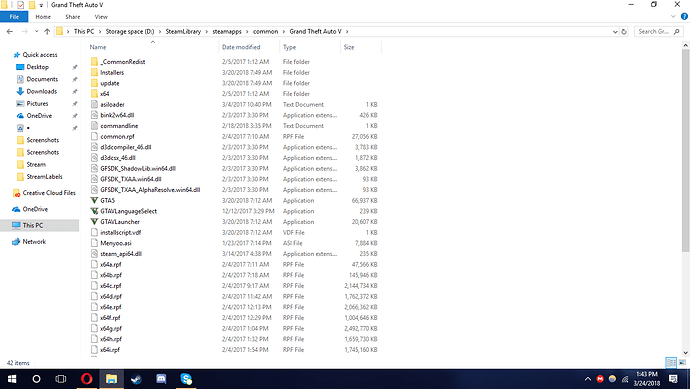Select Documents in navigation pane
This screenshot has height=389, width=690.
tap(42, 79)
